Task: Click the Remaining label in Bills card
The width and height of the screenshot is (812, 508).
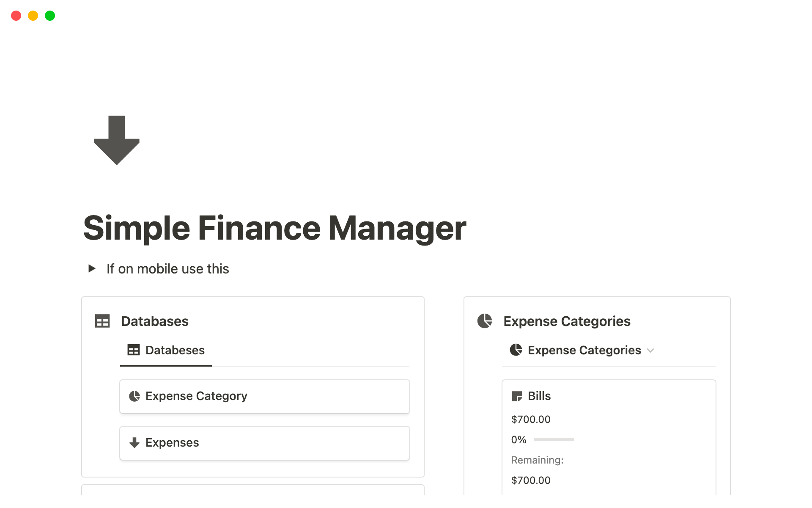Action: click(537, 460)
